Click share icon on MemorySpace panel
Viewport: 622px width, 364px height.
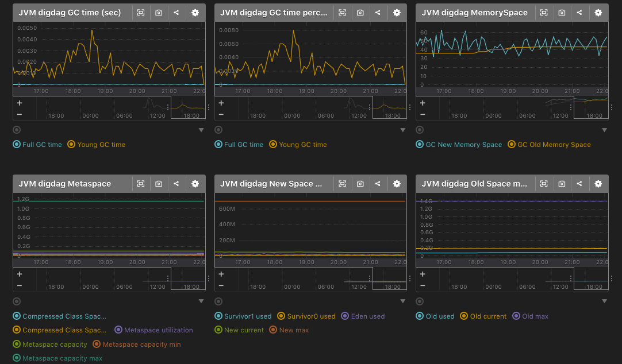point(579,13)
